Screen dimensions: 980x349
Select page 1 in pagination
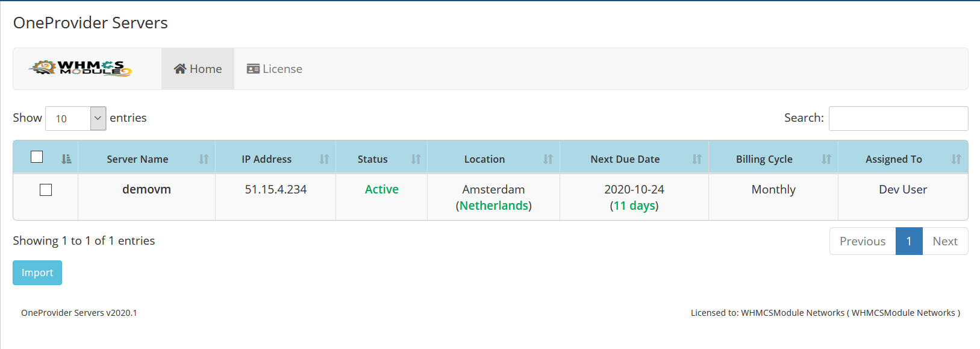point(909,241)
